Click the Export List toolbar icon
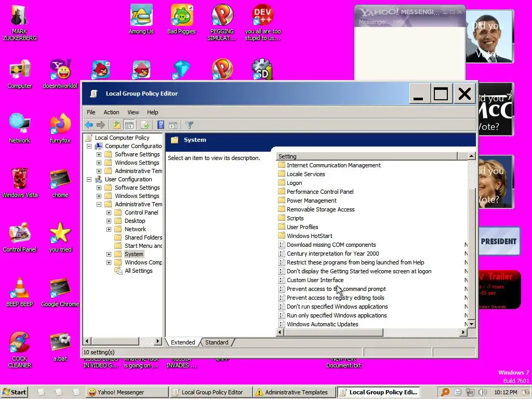The image size is (532, 399). 145,125
